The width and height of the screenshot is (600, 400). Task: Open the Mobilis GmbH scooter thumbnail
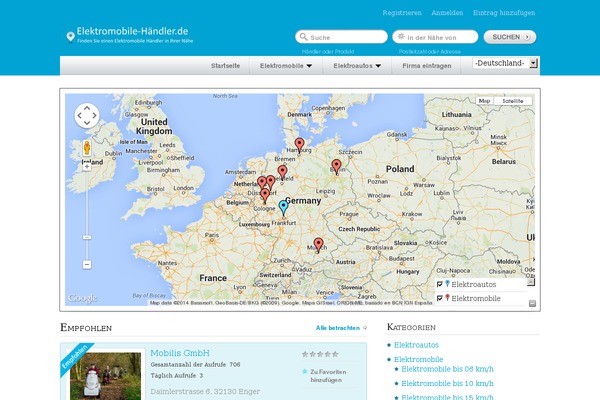coord(105,376)
